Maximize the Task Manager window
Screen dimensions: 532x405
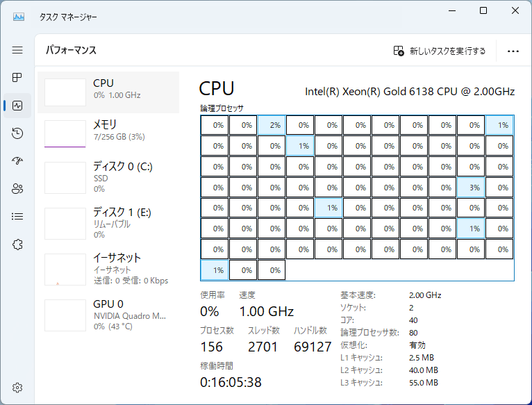coord(483,10)
